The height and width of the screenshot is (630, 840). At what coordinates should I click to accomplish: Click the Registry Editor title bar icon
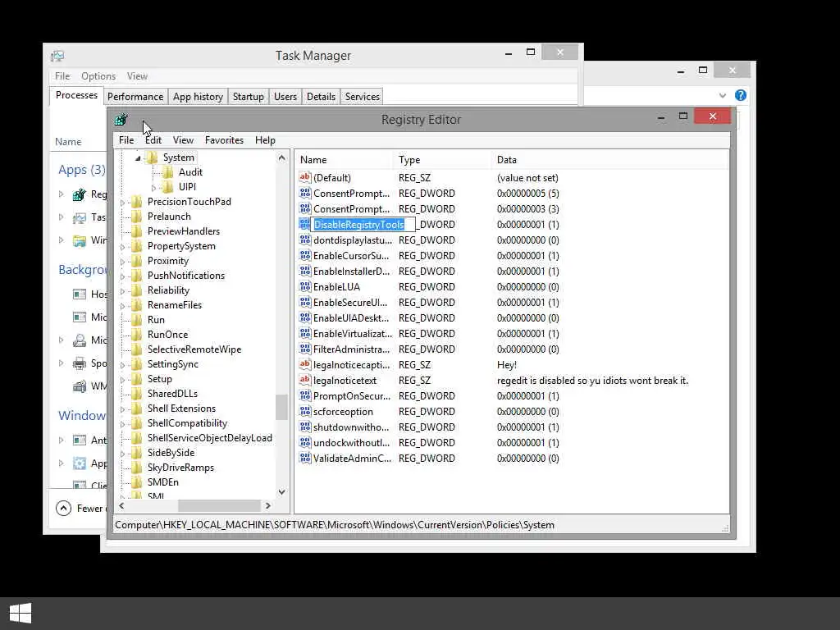pyautogui.click(x=121, y=120)
